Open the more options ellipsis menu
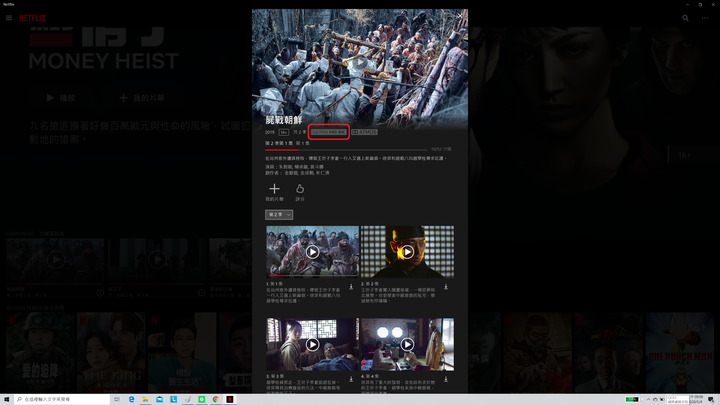Viewport: 720px width, 405px height. pyautogui.click(x=705, y=18)
